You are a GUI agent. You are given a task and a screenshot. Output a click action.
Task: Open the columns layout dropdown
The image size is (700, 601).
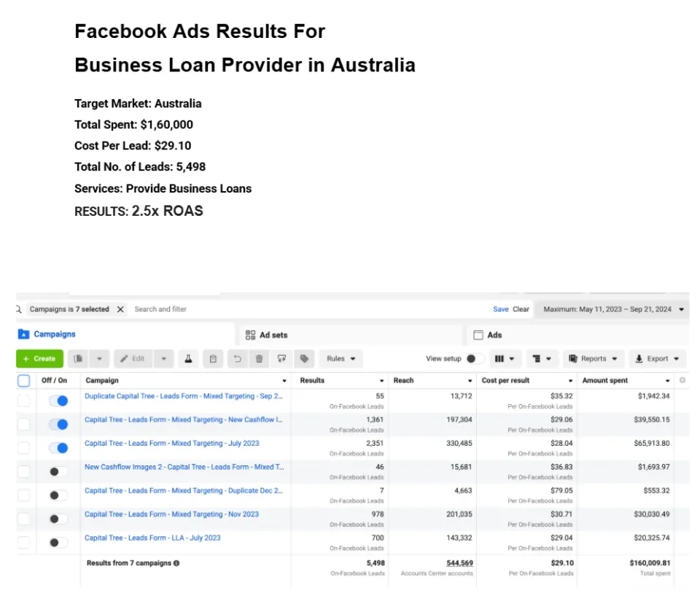click(505, 359)
